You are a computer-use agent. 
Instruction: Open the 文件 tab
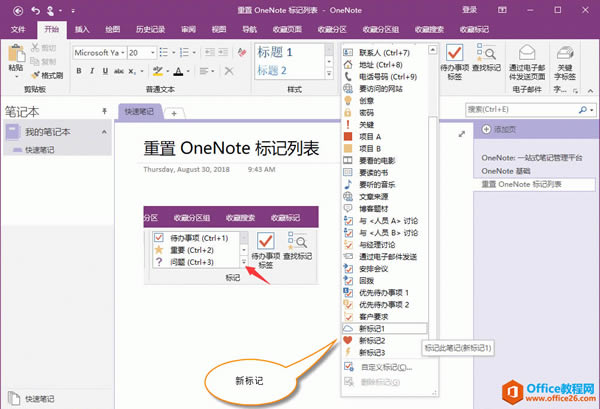[x=18, y=29]
